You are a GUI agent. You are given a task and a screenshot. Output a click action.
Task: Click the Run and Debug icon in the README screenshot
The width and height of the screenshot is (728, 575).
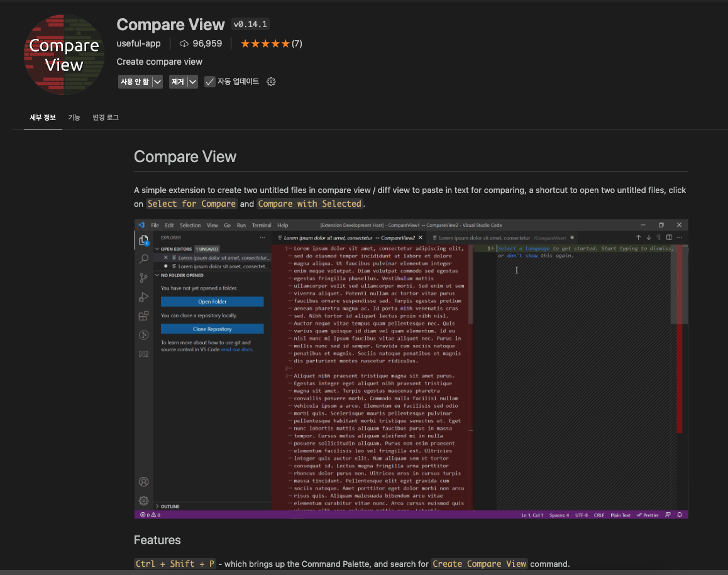tap(144, 297)
